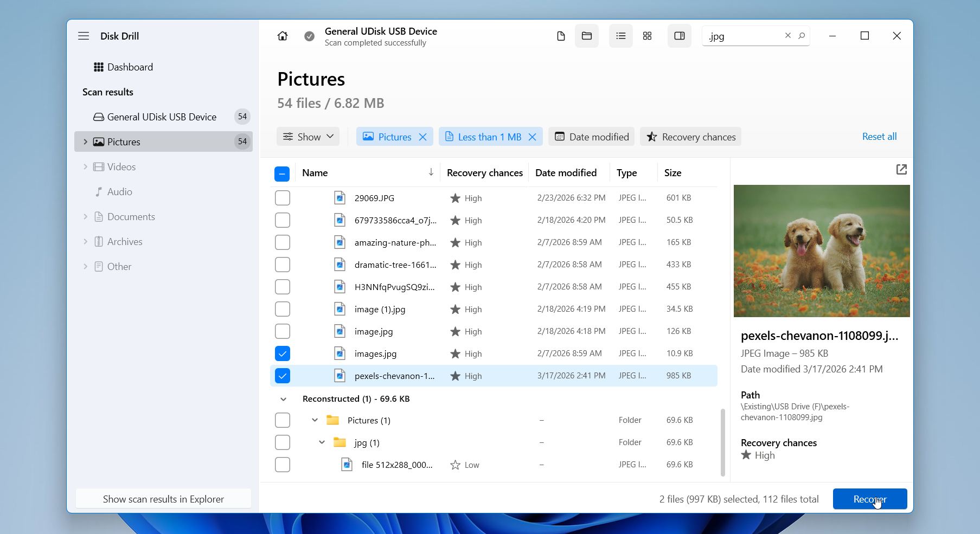Screen dimensions: 980x534
Task: Click the attach disk image folder icon
Action: coord(587,36)
